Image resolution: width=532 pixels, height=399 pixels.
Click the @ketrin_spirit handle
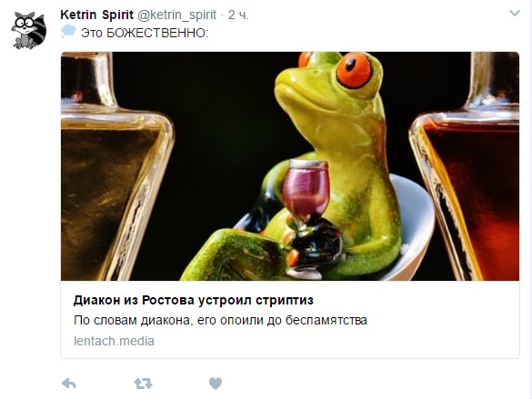[176, 15]
